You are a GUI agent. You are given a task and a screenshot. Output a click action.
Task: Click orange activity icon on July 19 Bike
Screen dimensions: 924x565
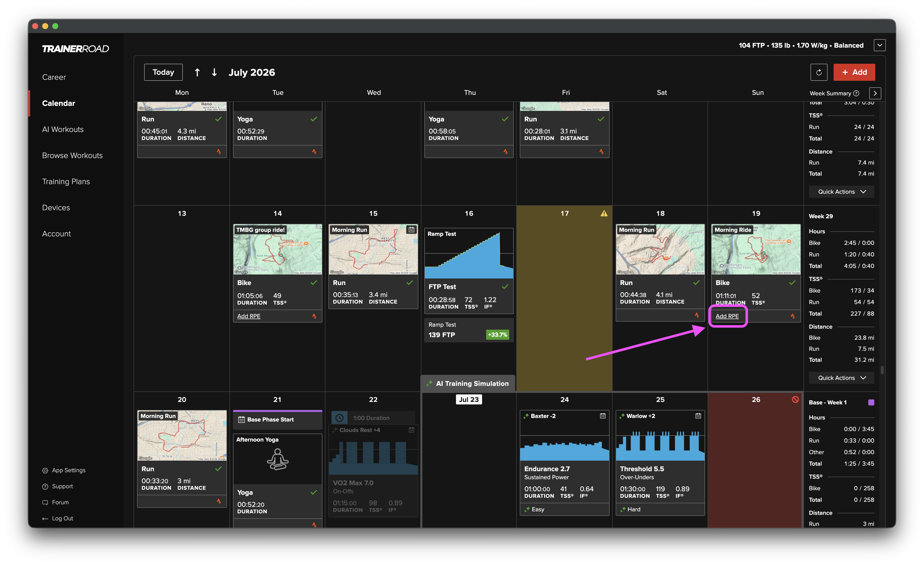[793, 316]
